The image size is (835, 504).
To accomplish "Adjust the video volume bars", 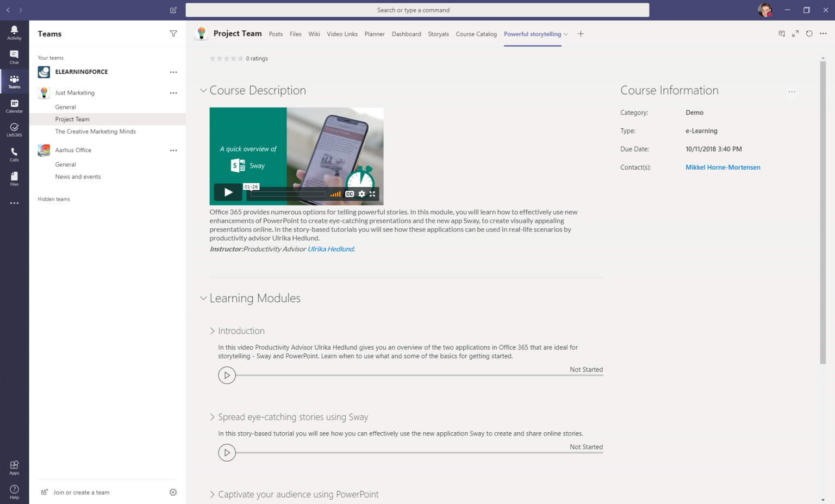I will (335, 194).
